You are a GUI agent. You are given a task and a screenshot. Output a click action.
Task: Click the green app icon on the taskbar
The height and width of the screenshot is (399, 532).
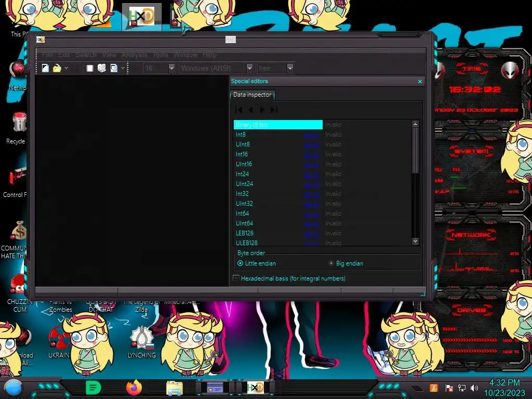(94, 388)
